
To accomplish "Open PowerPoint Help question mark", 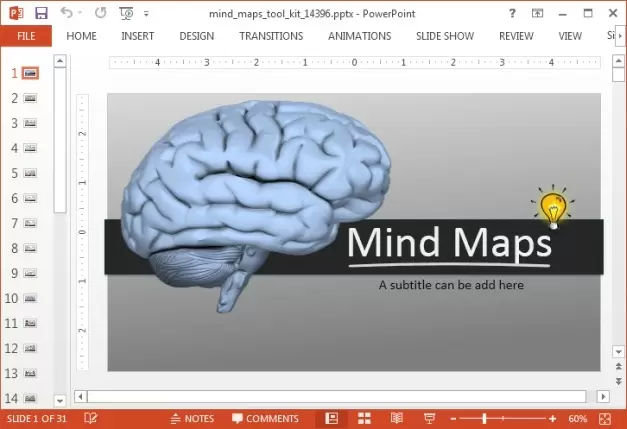I will pos(513,13).
